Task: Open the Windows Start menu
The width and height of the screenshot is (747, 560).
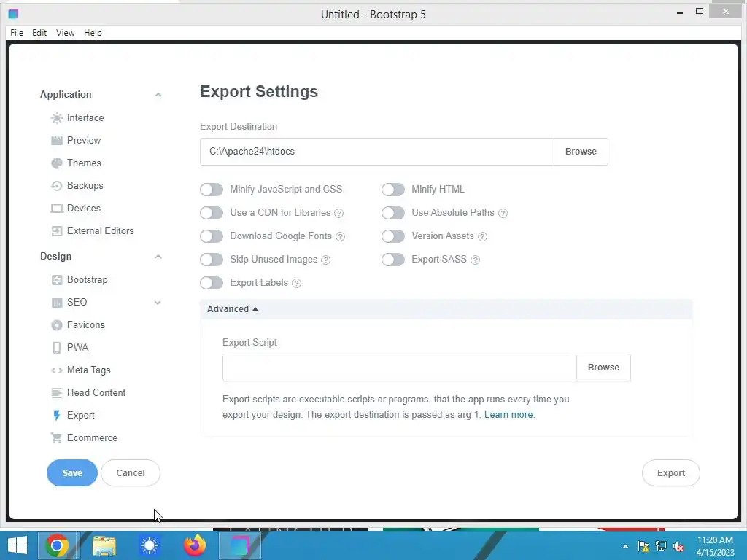Action: coord(18,545)
